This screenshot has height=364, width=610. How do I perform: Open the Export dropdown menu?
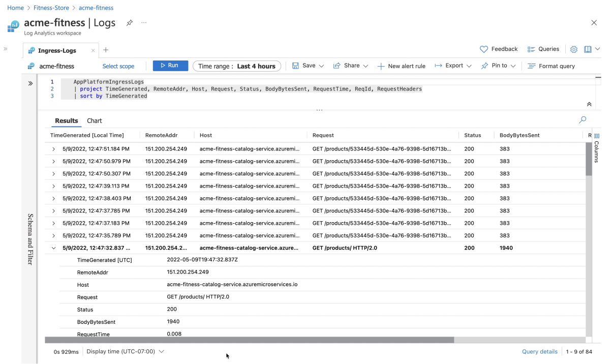(x=453, y=66)
